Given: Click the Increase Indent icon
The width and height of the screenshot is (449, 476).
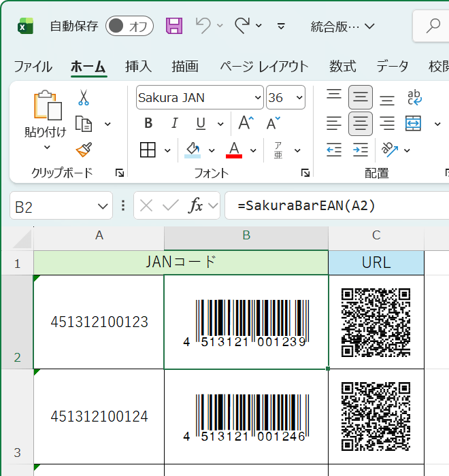Looking at the screenshot, I should (361, 150).
